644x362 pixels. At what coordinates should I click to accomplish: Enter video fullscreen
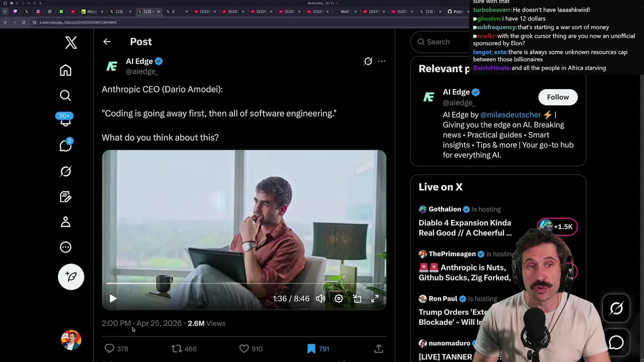coord(375,299)
